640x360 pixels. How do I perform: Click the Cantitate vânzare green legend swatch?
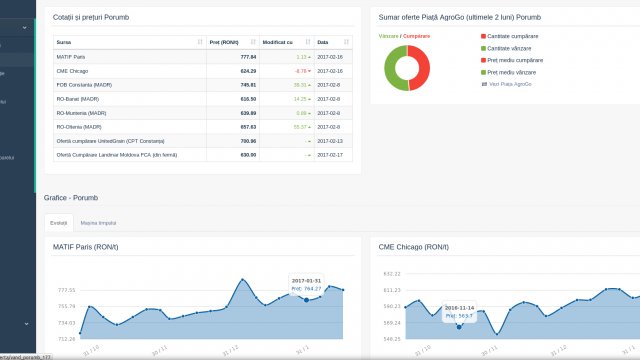point(483,48)
